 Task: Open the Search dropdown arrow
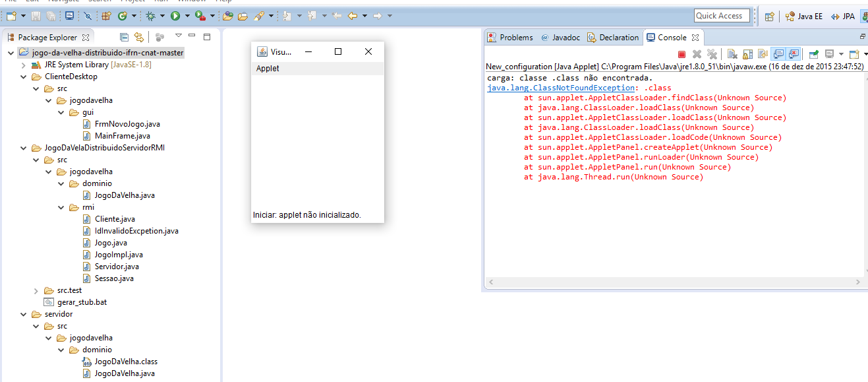tap(270, 16)
